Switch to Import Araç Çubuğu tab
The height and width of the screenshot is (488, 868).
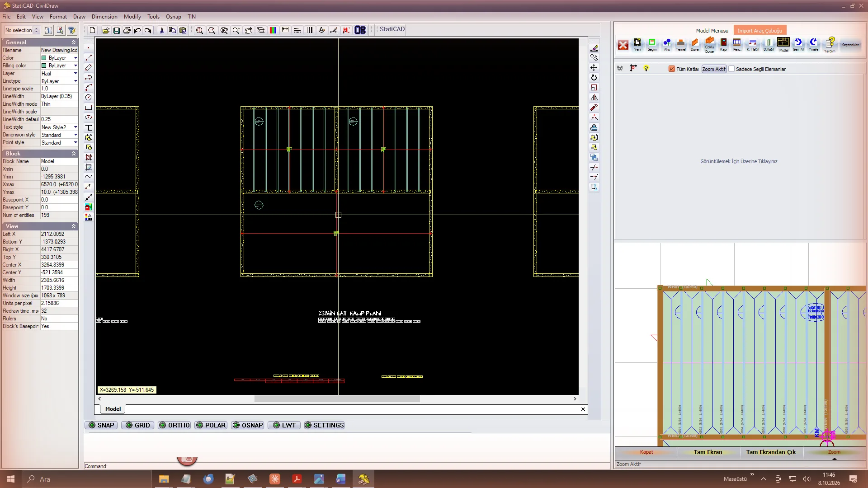pos(759,31)
